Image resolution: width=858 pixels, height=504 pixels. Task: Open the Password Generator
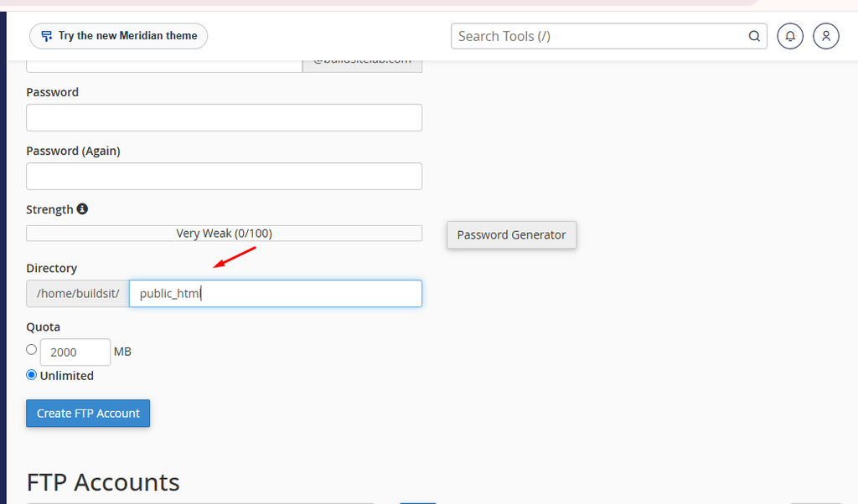coord(511,234)
